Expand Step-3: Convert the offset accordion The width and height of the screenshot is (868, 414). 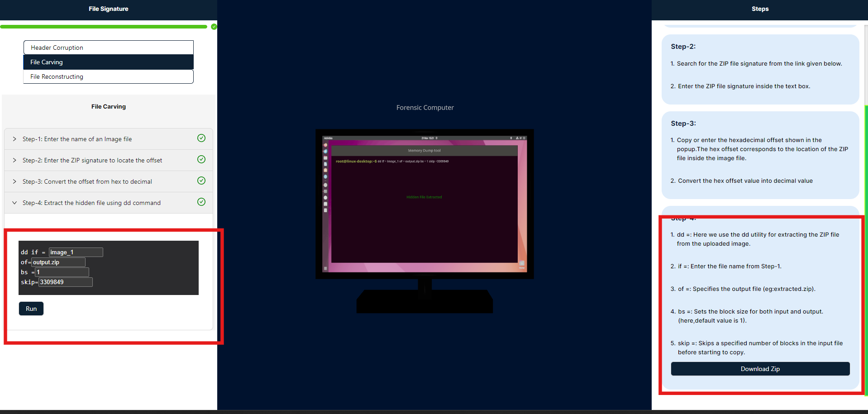point(88,181)
